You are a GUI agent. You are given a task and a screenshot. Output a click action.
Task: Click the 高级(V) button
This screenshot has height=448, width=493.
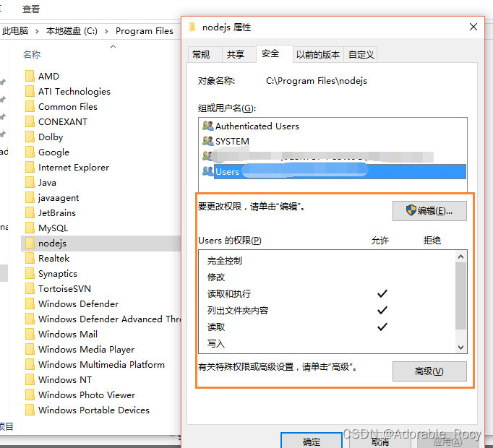pyautogui.click(x=429, y=371)
